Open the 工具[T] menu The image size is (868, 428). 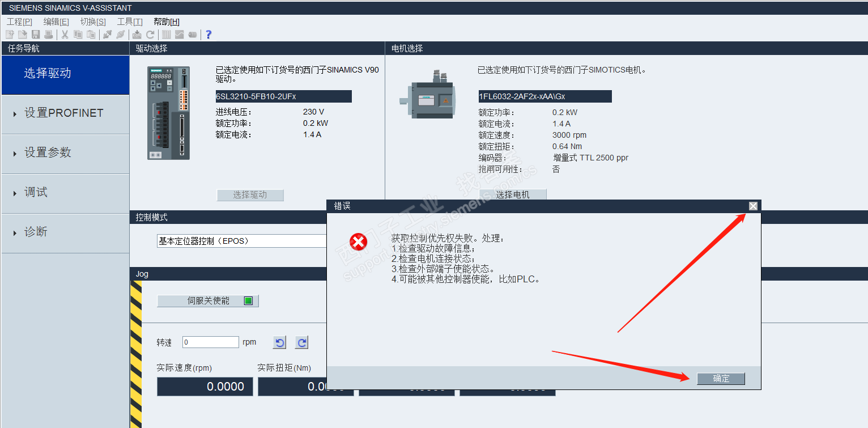click(x=130, y=22)
